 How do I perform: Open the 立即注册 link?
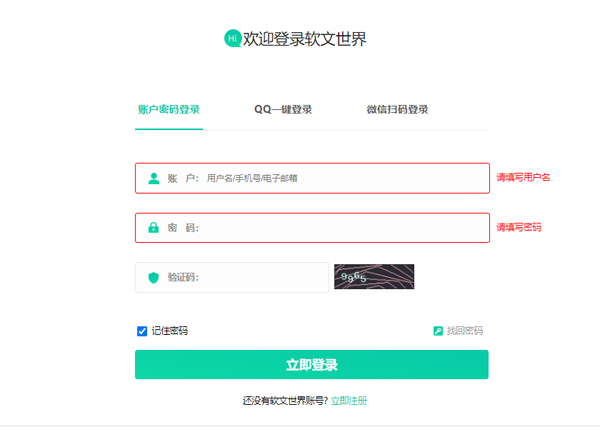349,400
